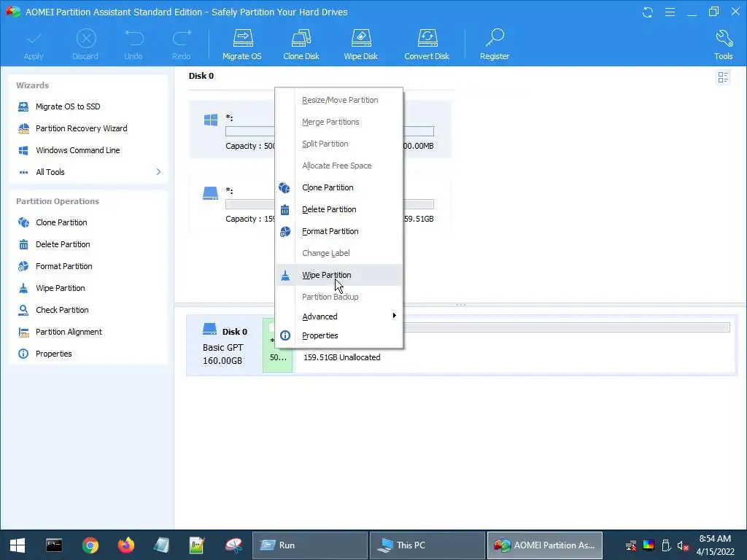Click Resize/Move Partition in the context menu

pyautogui.click(x=339, y=100)
